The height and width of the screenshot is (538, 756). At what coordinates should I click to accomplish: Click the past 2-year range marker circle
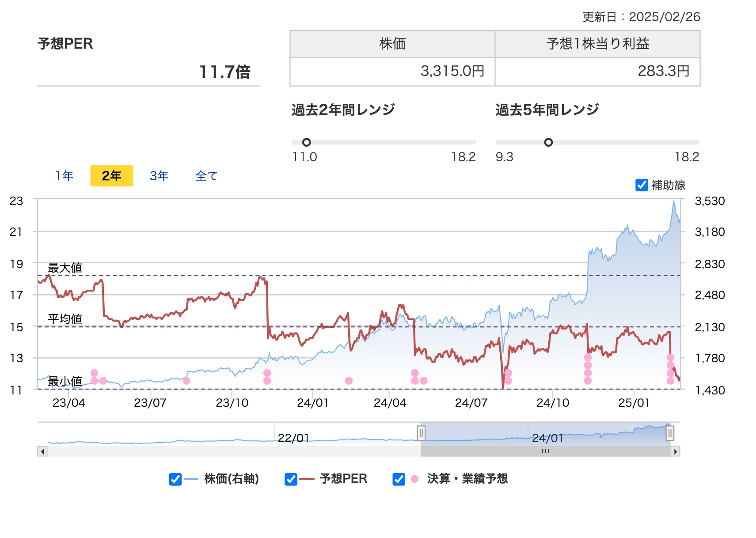click(306, 142)
